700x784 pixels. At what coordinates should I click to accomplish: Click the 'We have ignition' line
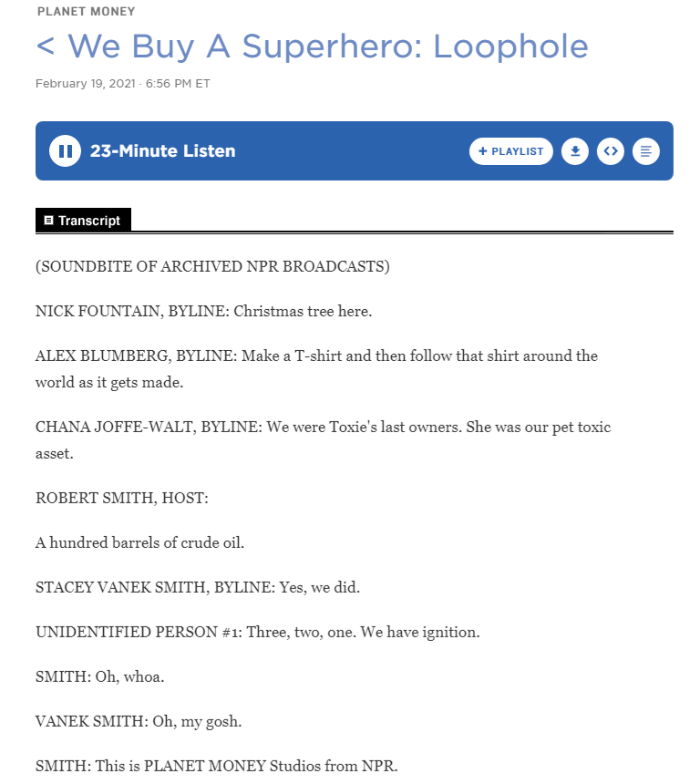(257, 632)
